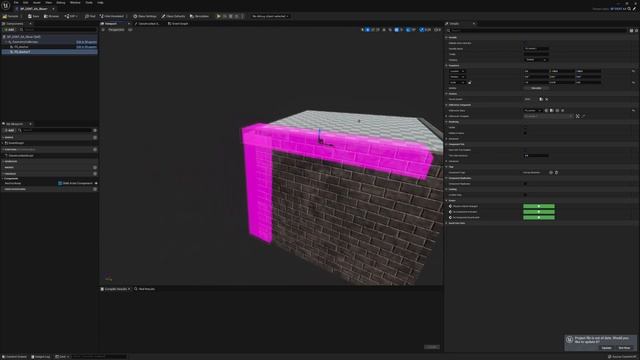
Task: Add a Component Tags element with plus
Action: tap(551, 173)
